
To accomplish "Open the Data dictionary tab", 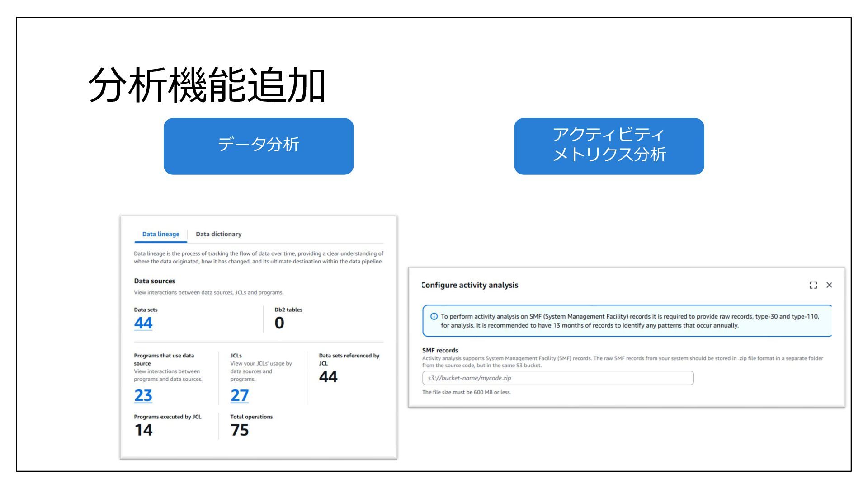I will [x=218, y=234].
